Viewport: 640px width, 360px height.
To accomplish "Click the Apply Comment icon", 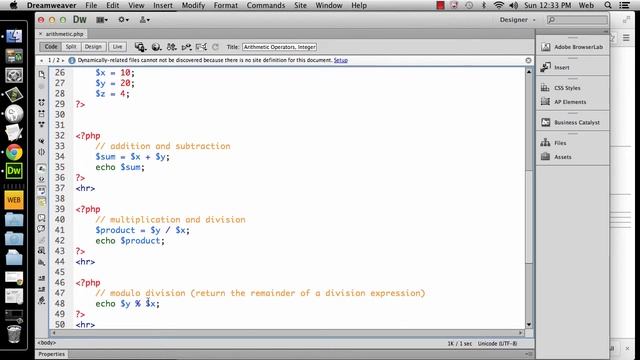I will click(x=42, y=218).
